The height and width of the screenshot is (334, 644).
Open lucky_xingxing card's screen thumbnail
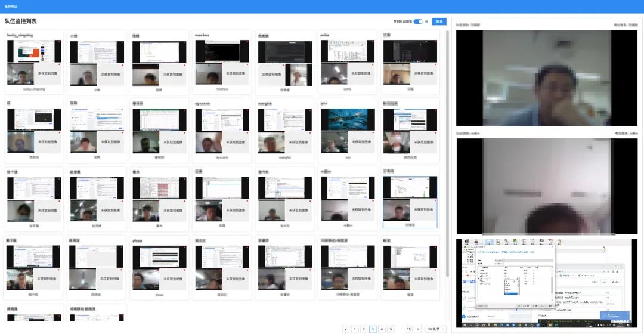coord(34,51)
